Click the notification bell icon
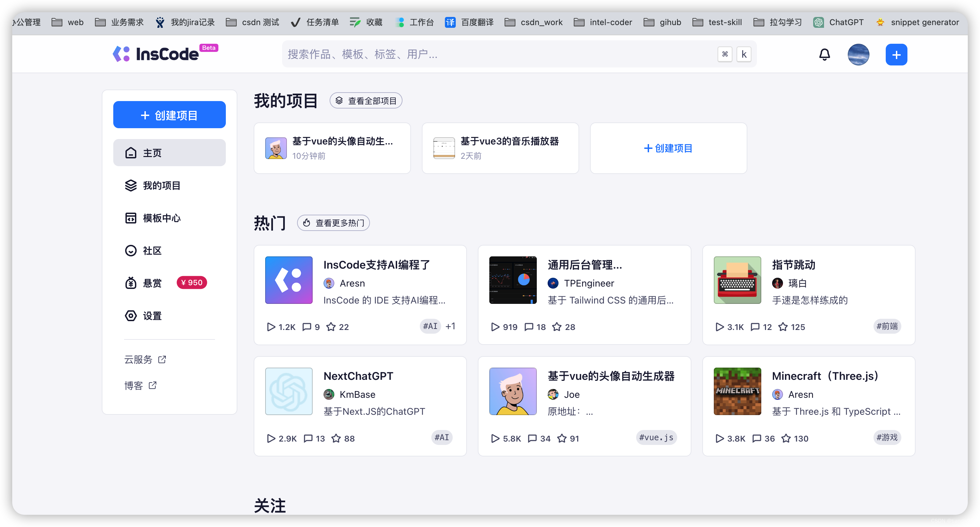The height and width of the screenshot is (527, 980). [x=824, y=54]
